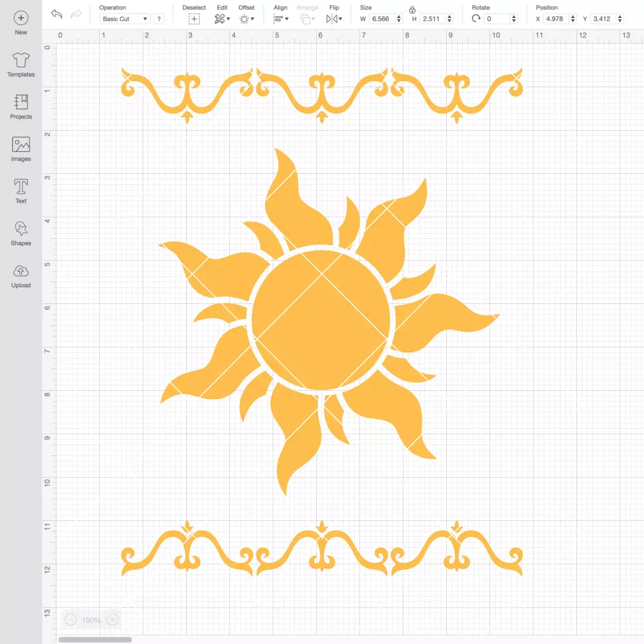Expand the Align options
Image resolution: width=644 pixels, height=644 pixels.
281,19
